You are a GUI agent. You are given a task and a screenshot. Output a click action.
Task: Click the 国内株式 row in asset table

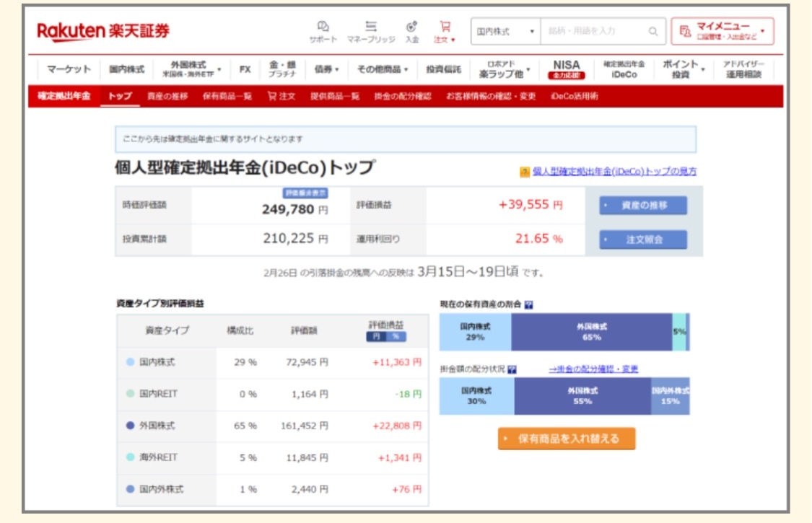(x=273, y=362)
